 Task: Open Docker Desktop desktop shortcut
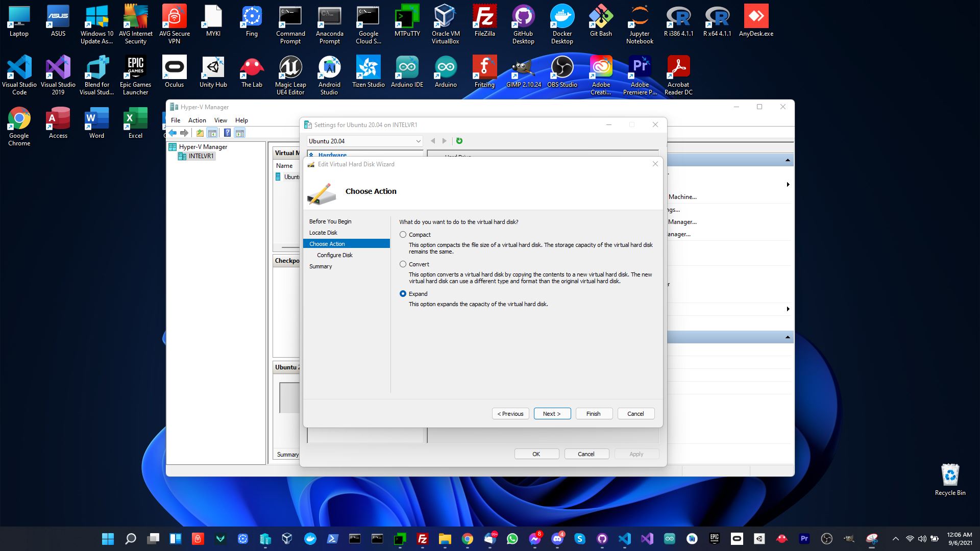[x=562, y=24]
